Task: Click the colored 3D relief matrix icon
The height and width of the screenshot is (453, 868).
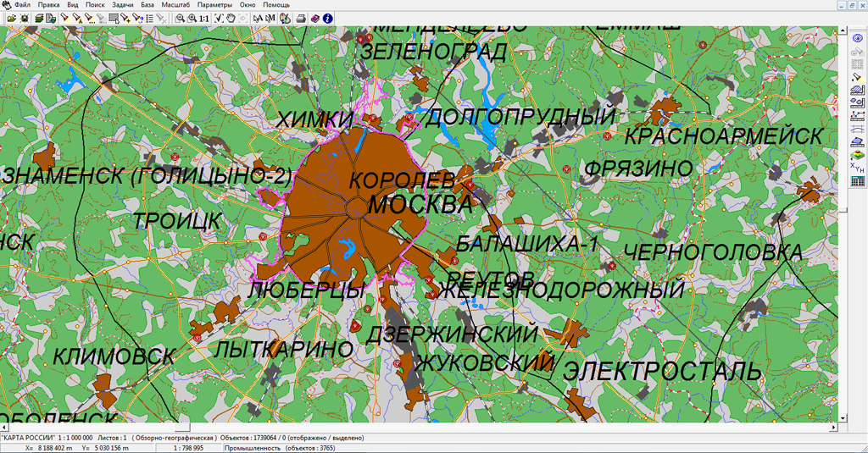Action: click(x=857, y=155)
